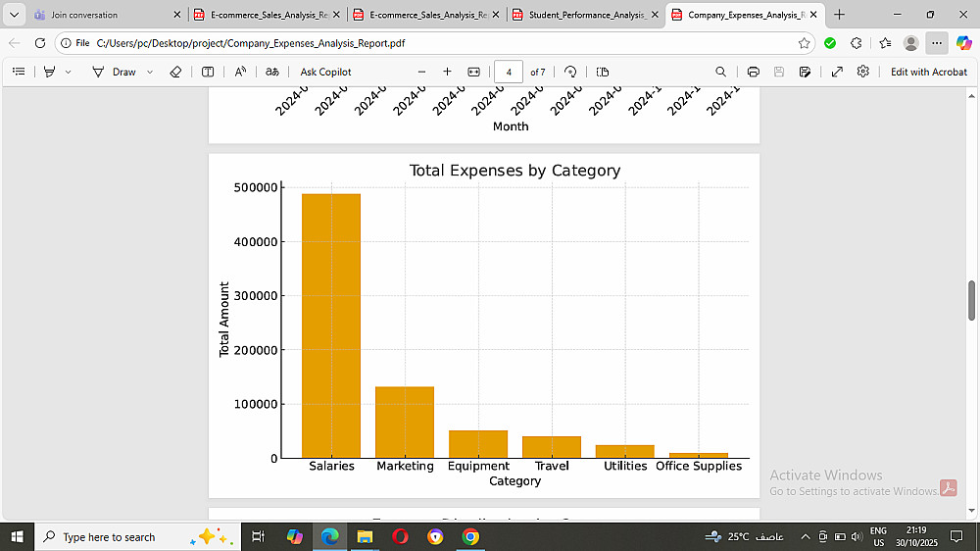This screenshot has height=551, width=980.
Task: Expand the highlight tool options arrow
Action: click(69, 72)
